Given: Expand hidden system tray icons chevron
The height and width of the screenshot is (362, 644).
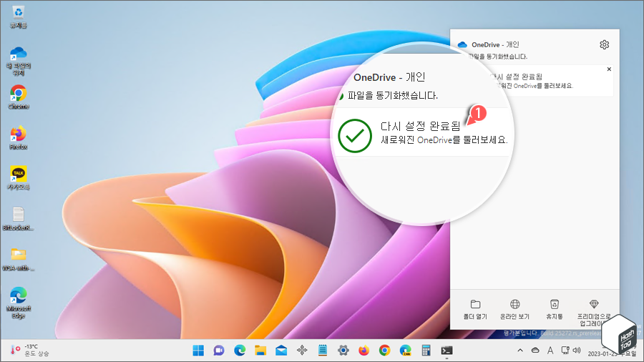Looking at the screenshot, I should [520, 351].
